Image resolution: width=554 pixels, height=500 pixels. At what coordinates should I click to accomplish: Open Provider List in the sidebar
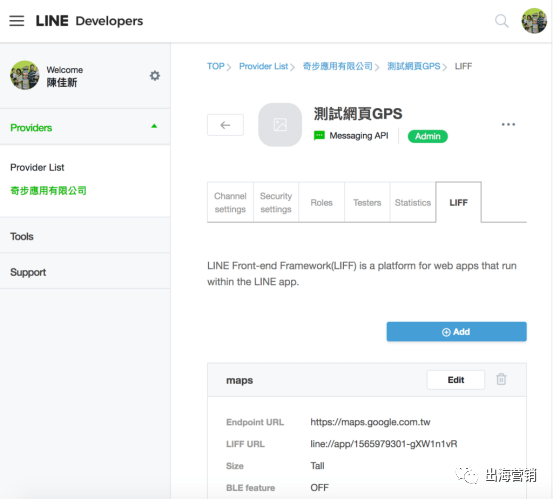(37, 167)
